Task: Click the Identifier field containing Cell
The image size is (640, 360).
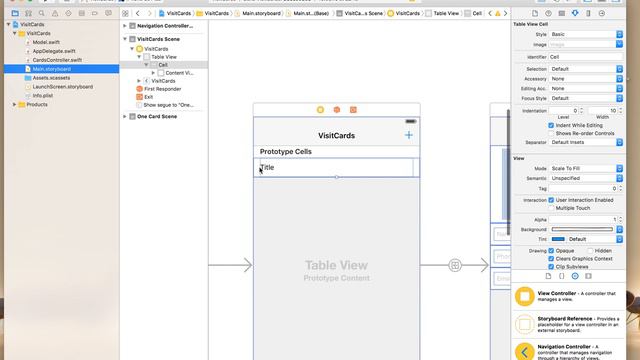Action: 586,57
